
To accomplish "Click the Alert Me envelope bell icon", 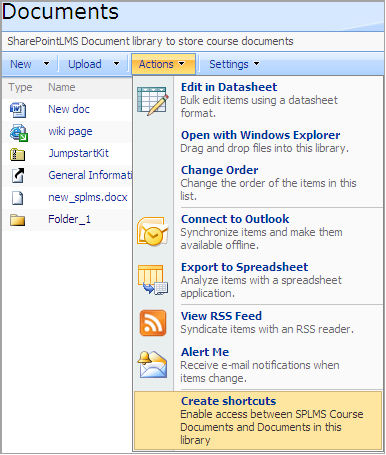I will pyautogui.click(x=152, y=364).
